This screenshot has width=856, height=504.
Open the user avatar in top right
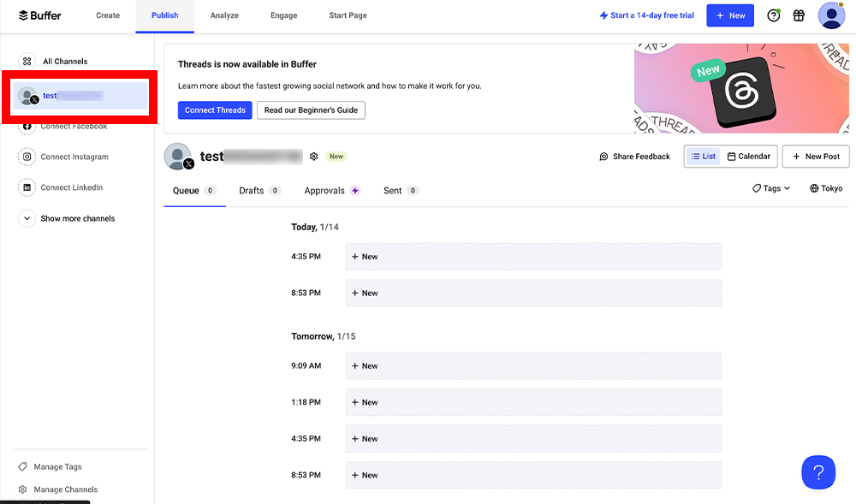831,15
